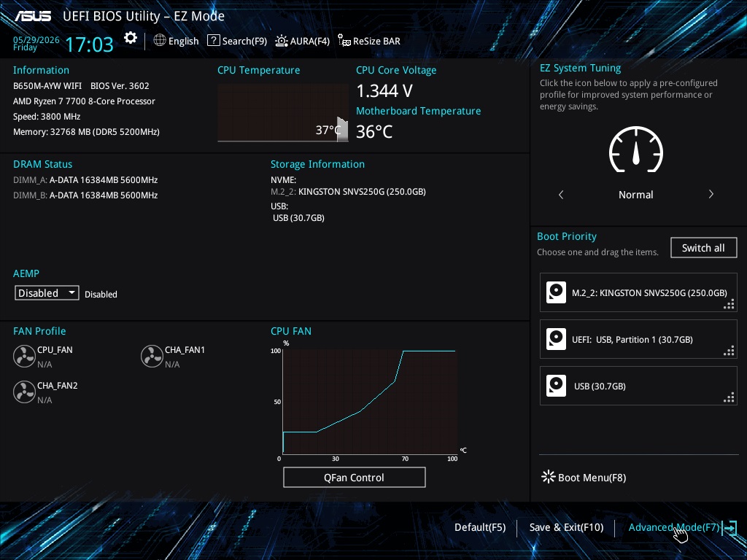
Task: Select UEFI: USB, Partition 1 boot entry
Action: click(x=638, y=339)
